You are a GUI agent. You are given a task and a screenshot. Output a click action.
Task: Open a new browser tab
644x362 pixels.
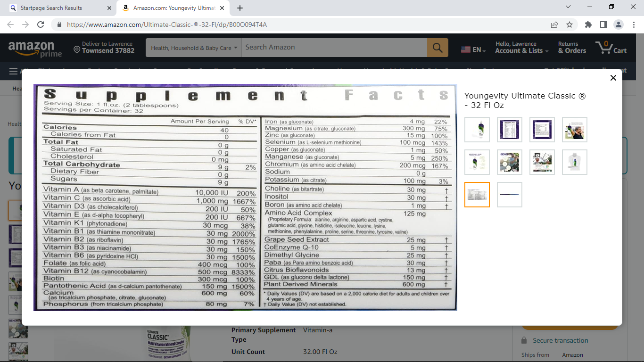pyautogui.click(x=240, y=8)
